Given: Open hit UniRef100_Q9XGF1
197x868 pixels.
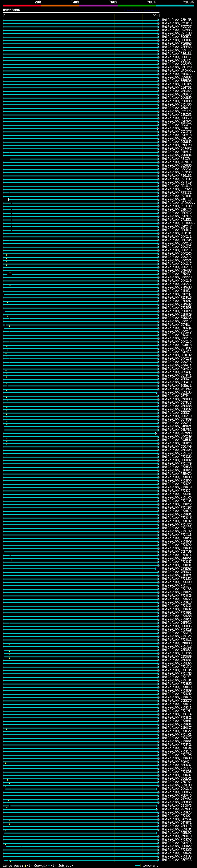Looking at the screenshot, I should (176, 128).
